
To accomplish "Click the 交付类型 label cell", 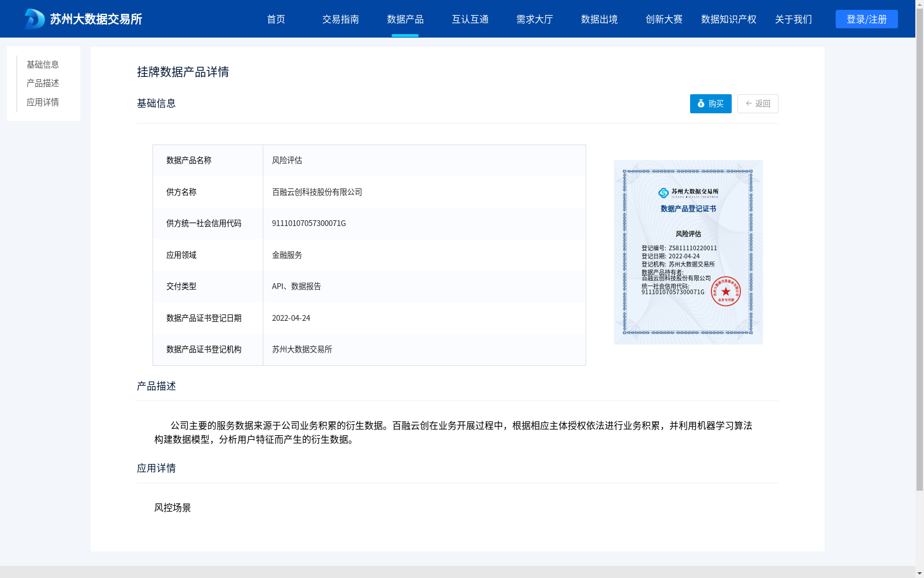I will (208, 287).
